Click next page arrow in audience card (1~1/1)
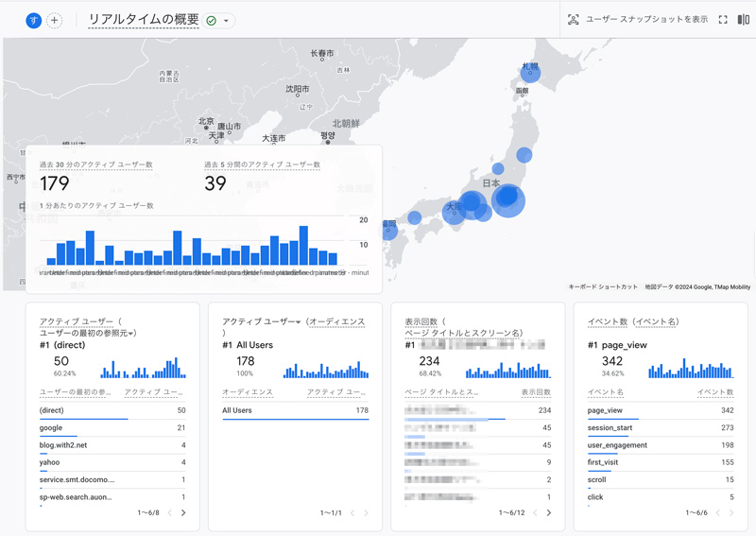 (x=366, y=513)
